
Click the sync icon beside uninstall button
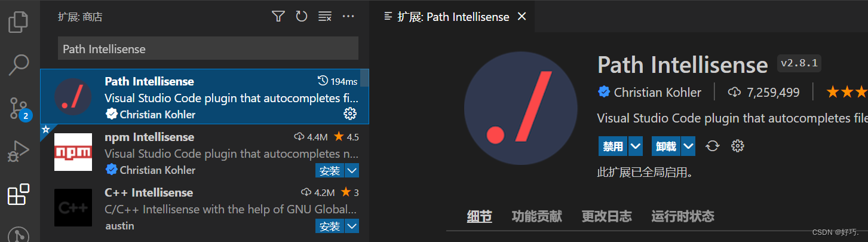[x=712, y=146]
